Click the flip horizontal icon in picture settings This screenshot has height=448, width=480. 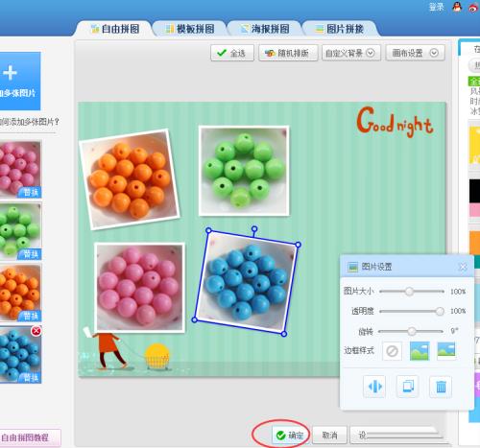[x=374, y=387]
